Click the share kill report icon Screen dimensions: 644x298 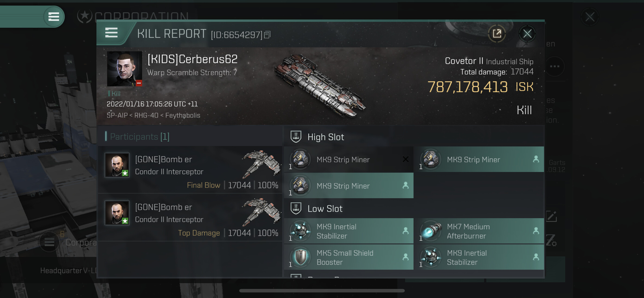coord(497,33)
